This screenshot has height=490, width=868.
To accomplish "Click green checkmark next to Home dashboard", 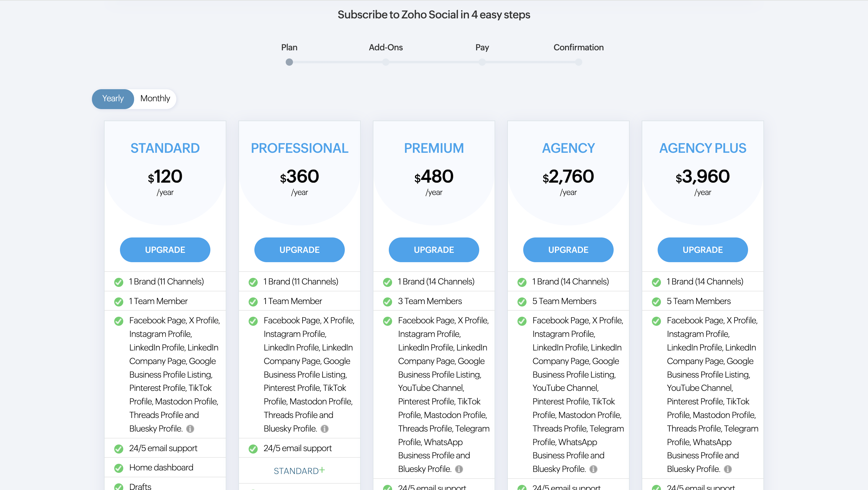I will tap(119, 468).
